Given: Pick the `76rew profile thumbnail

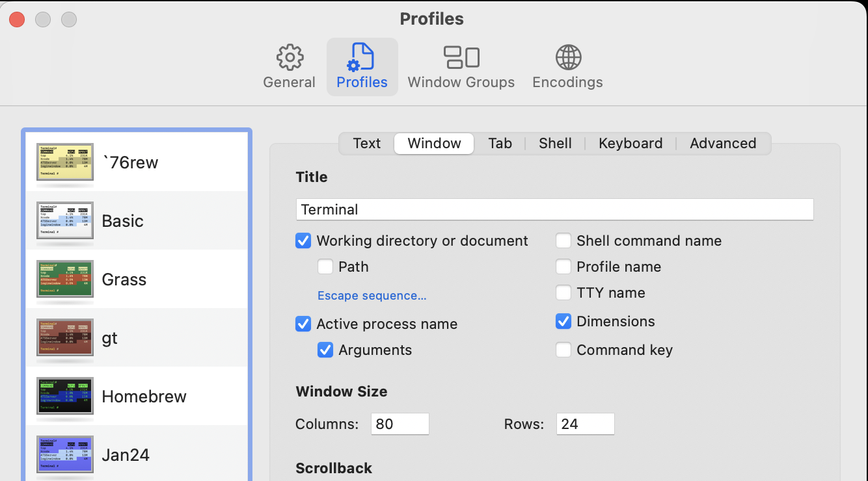Looking at the screenshot, I should coord(65,162).
